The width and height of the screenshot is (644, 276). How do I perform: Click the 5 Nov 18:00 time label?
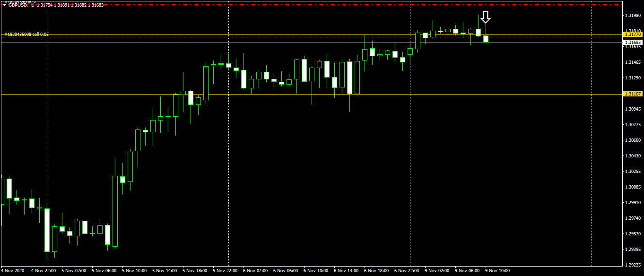(x=195, y=271)
